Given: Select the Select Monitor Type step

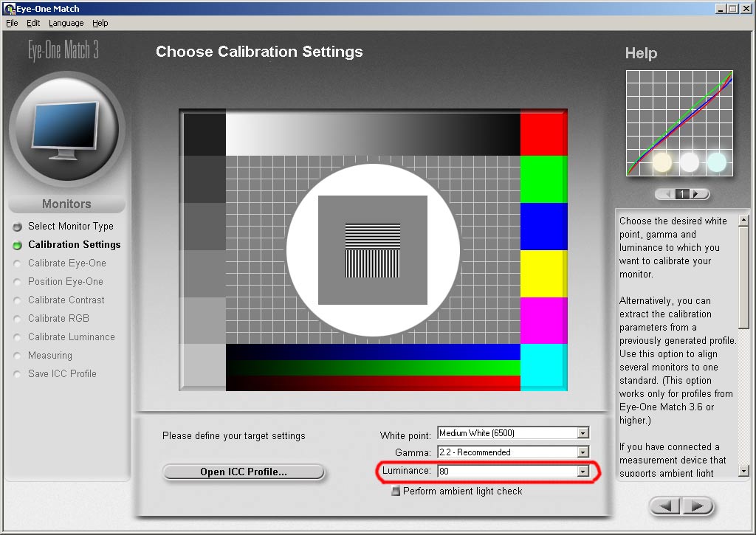Looking at the screenshot, I should coord(70,226).
